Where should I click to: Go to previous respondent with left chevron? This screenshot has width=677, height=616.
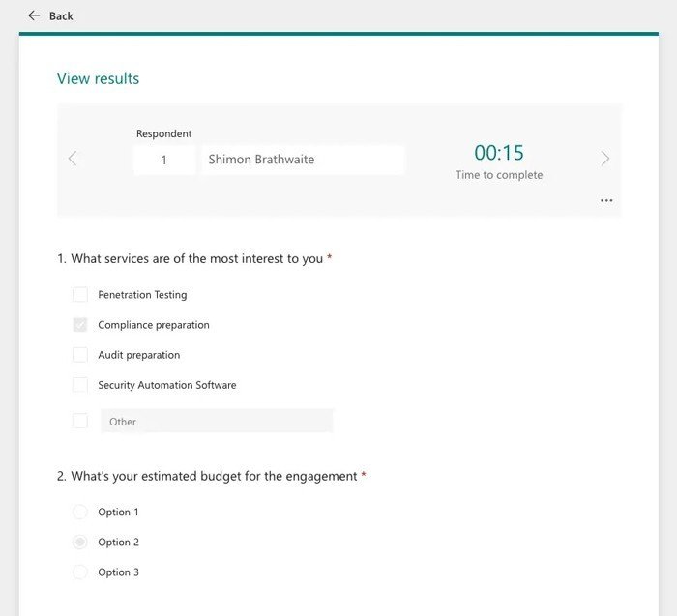point(73,159)
